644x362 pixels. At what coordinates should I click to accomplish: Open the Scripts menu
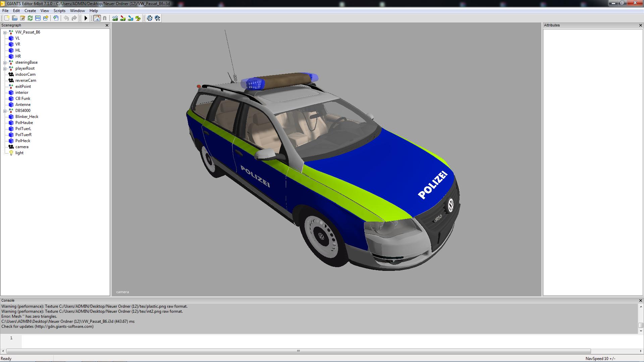[59, 11]
